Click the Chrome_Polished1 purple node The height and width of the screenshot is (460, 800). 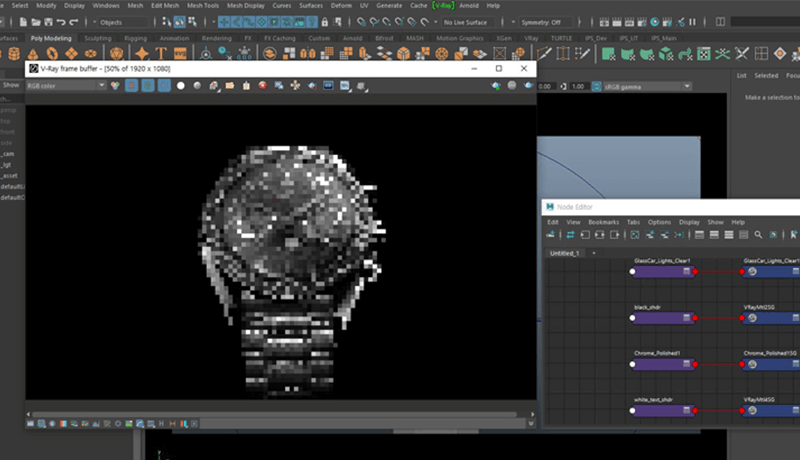click(x=663, y=364)
